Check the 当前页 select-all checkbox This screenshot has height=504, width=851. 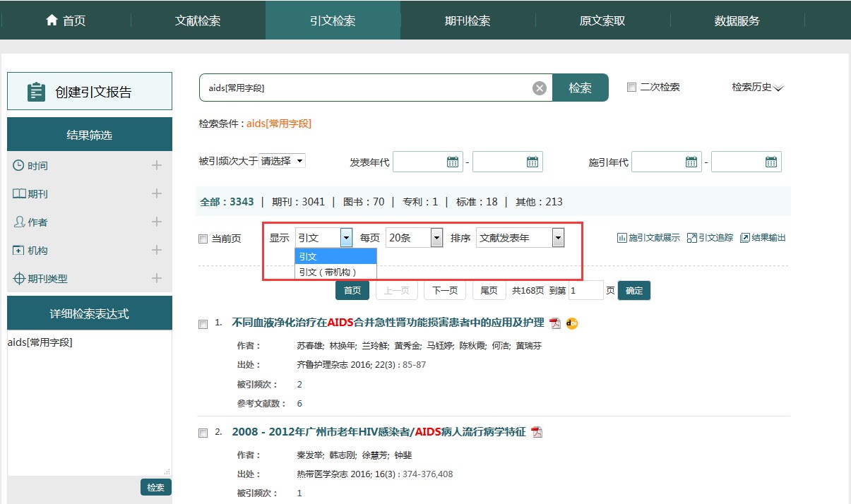(203, 239)
